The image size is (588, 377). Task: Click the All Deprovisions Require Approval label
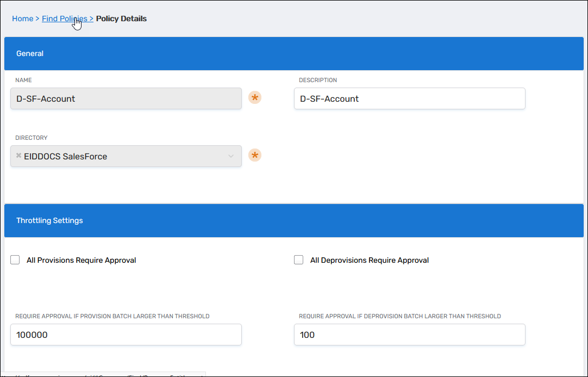click(x=370, y=261)
